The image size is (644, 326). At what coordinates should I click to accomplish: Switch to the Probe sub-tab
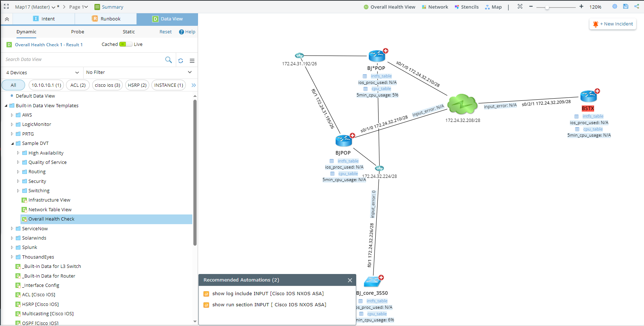click(77, 32)
